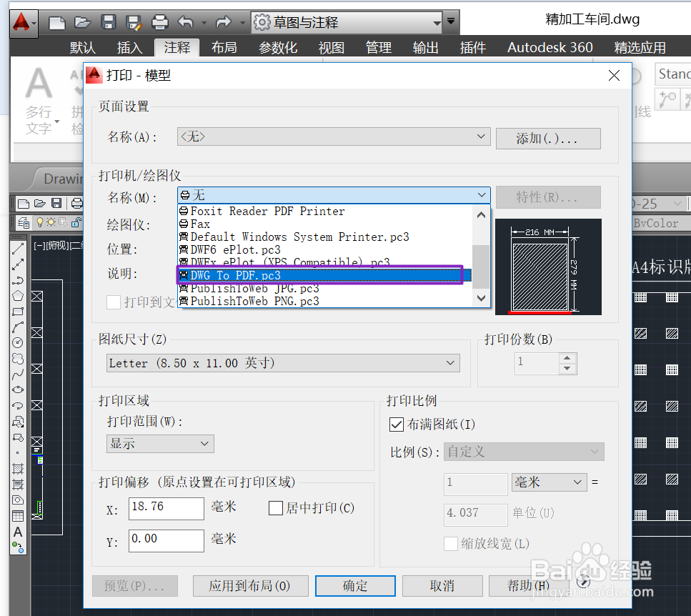Click the Save icon in quick access bar
Viewport: 691px width, 616px height.
(108, 22)
